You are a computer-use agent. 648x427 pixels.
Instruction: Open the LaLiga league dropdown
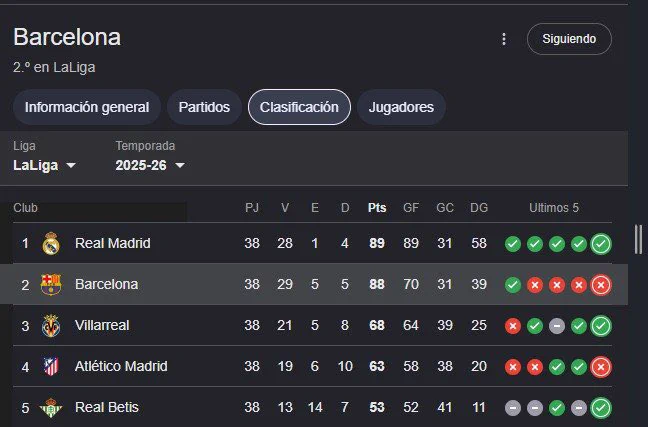coord(45,165)
